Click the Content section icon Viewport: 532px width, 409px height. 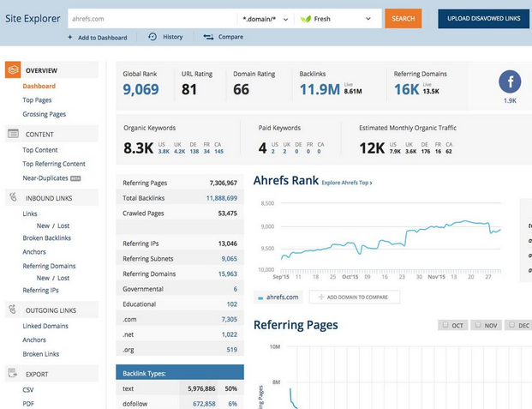coord(13,134)
